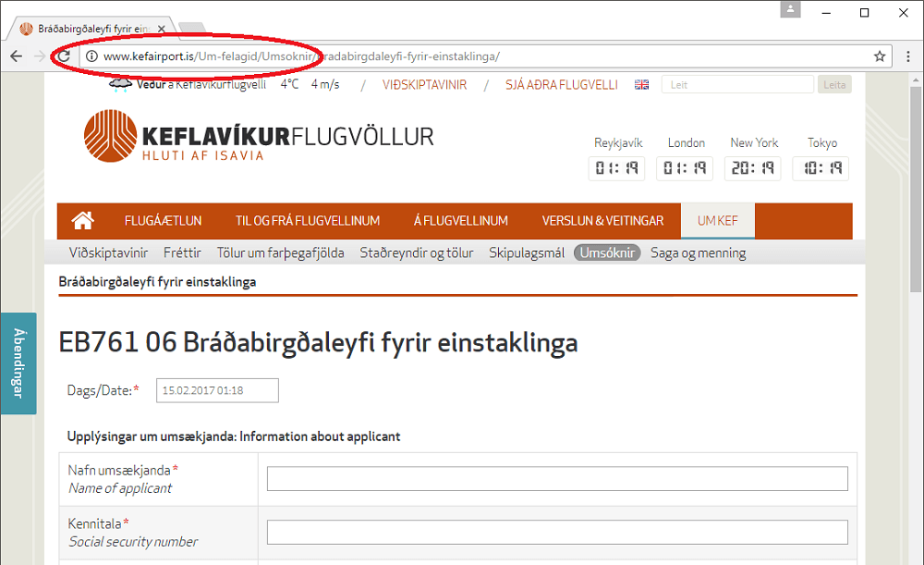This screenshot has height=565, width=924.
Task: Go to Viðskiptavinir submenu link
Action: (108, 253)
